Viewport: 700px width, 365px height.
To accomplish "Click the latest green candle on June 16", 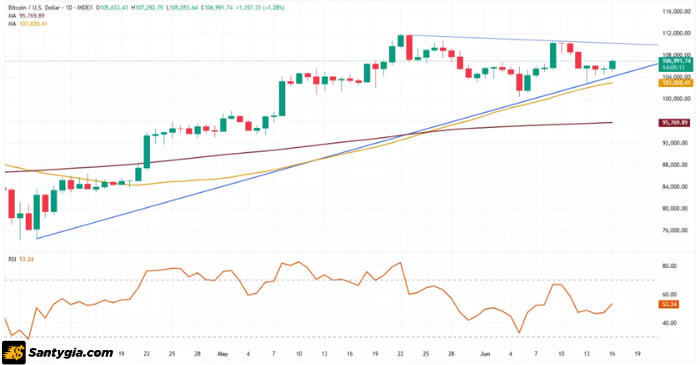I will (x=612, y=65).
